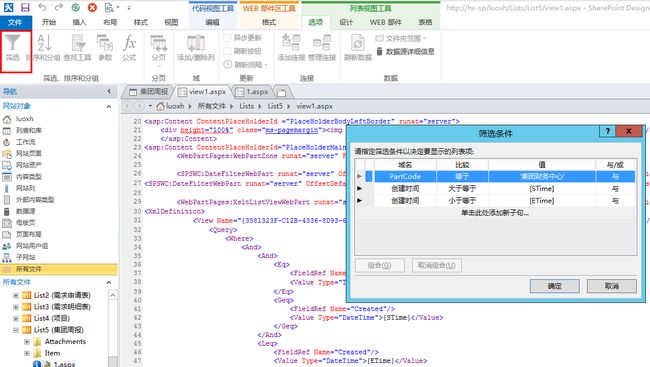The width and height of the screenshot is (650, 367).
Task: Expand List3 (需求明细表) folder
Action: point(16,307)
